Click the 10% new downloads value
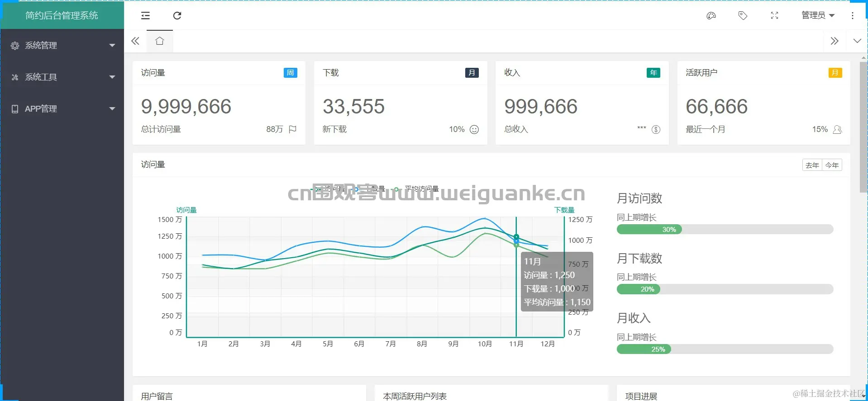868x401 pixels. (x=457, y=129)
